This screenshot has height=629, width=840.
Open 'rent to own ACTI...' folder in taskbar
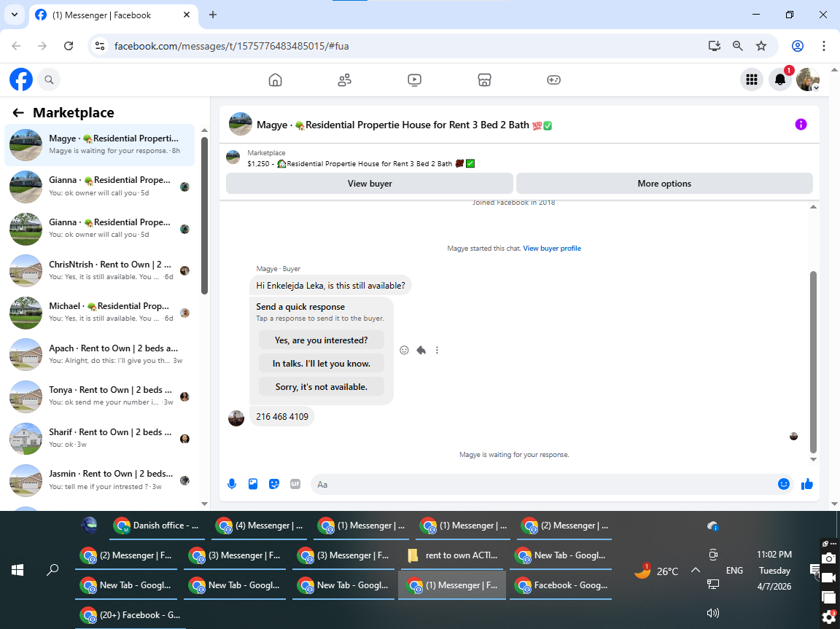454,555
